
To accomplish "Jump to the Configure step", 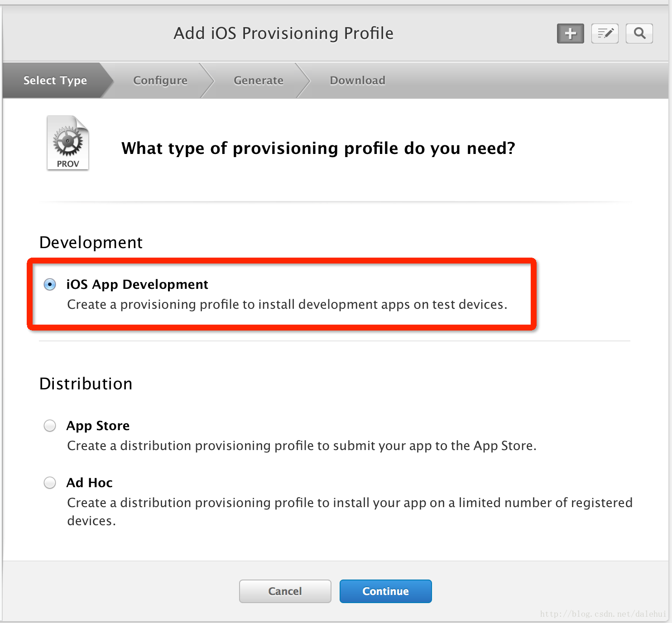I will tap(160, 80).
